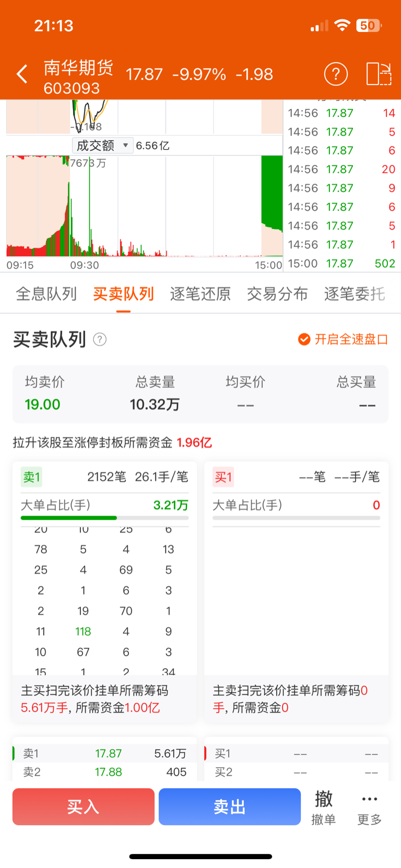The width and height of the screenshot is (401, 868).
Task: Tap the 14:56 trade row with volume 20
Action: point(342,169)
